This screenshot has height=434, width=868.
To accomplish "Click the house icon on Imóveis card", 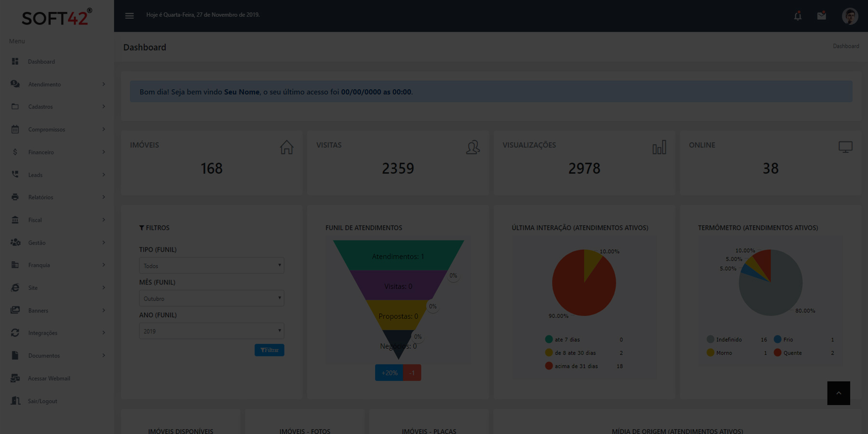I will click(x=286, y=147).
